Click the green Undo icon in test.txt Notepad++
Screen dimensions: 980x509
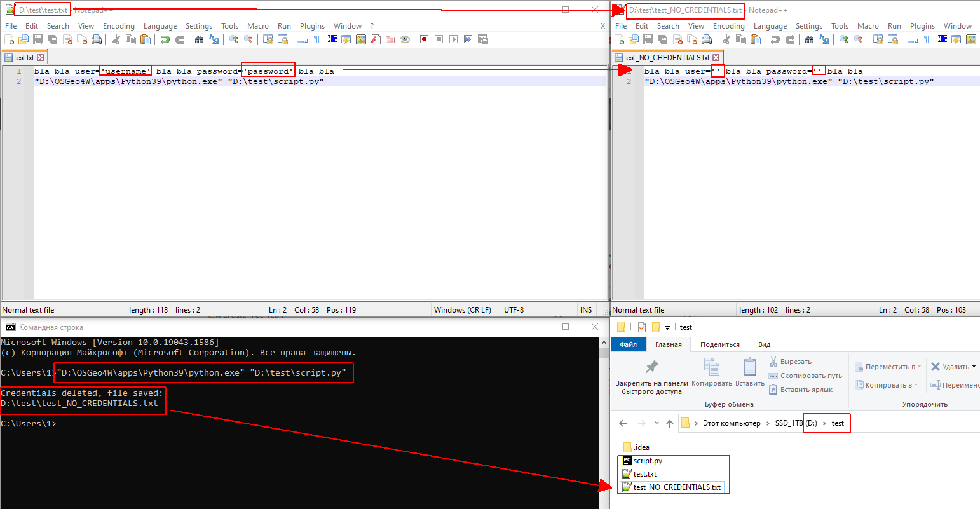tap(165, 39)
